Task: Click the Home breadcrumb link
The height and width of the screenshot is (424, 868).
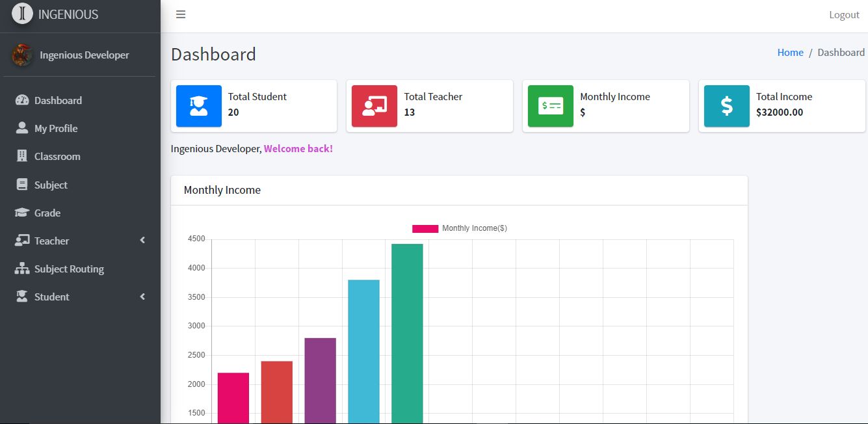Action: tap(790, 53)
